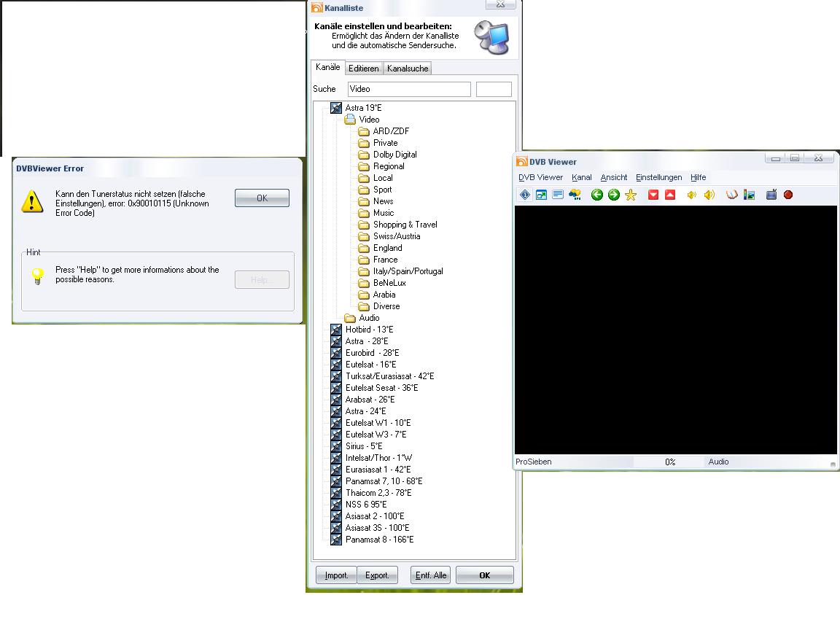Click the folder icon beside ARD/ZDF
Screen dimensions: 840x630
[364, 131]
